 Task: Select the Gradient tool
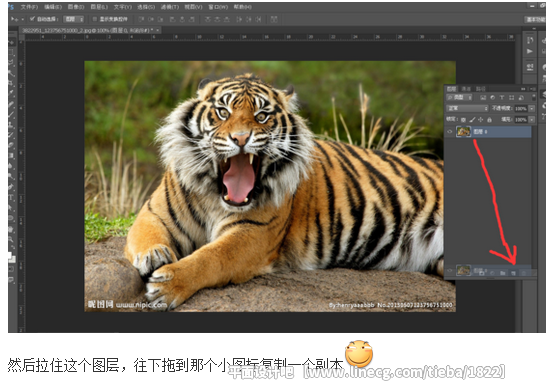[11, 155]
